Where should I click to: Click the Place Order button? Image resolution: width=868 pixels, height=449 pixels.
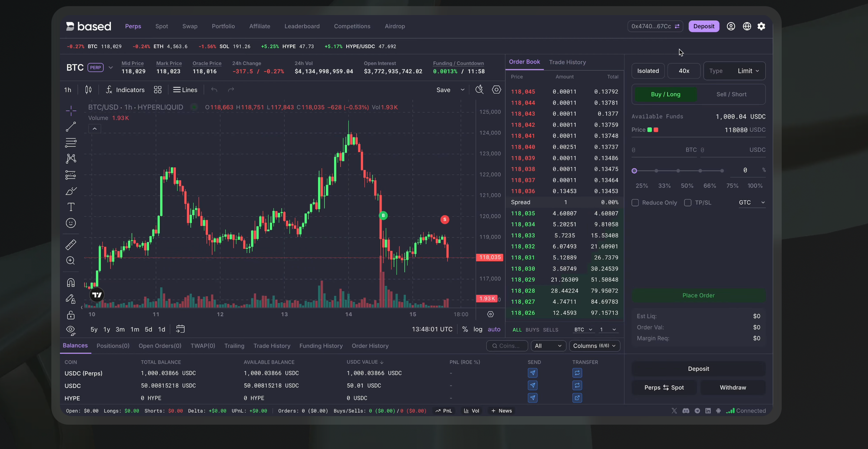point(698,295)
